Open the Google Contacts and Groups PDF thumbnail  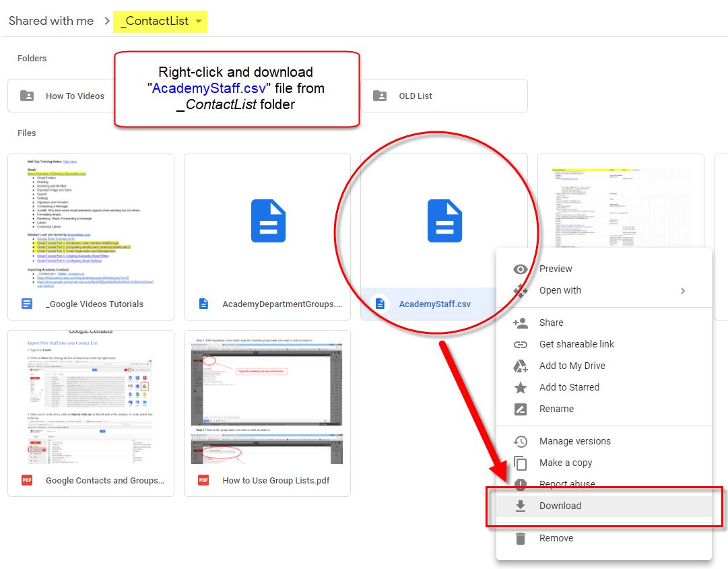91,397
